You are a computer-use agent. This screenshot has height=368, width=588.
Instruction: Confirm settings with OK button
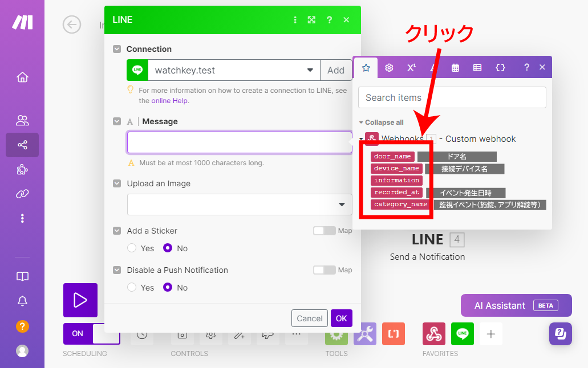point(341,318)
